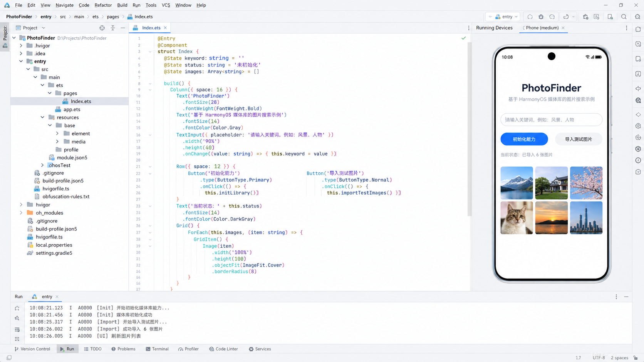
Task: Close the Index.ets editor tab
Action: [165, 28]
